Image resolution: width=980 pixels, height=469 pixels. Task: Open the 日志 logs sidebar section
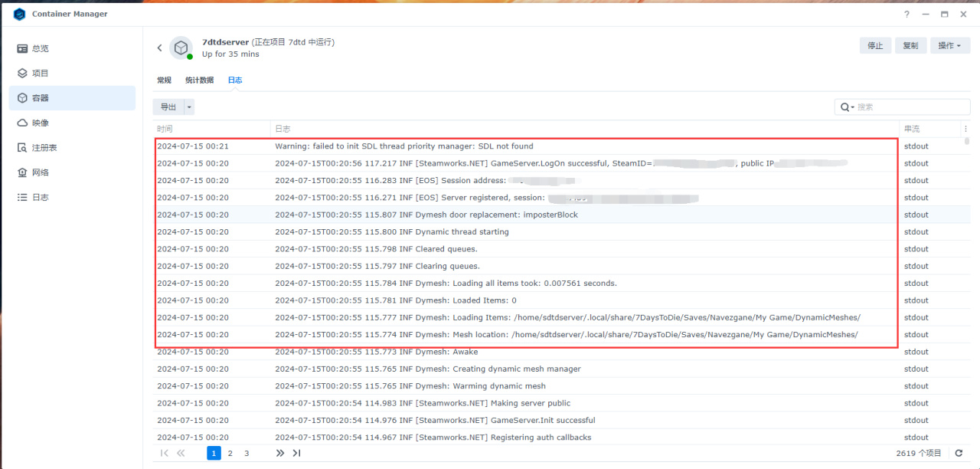[x=72, y=197]
